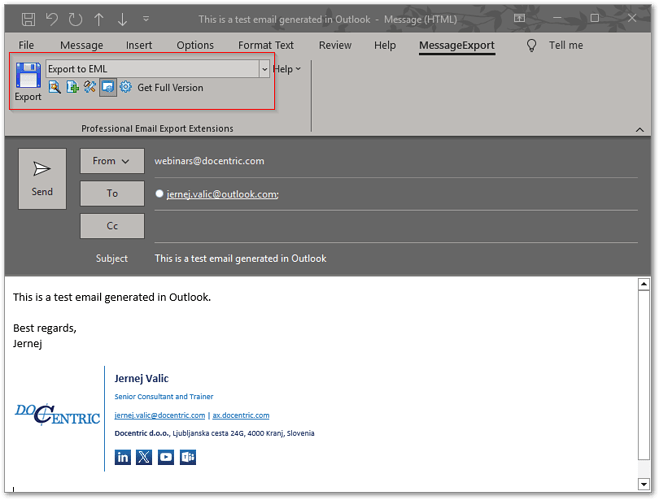Click the Undo arrow in quick access toolbar
Image resolution: width=658 pixels, height=500 pixels.
pos(51,19)
